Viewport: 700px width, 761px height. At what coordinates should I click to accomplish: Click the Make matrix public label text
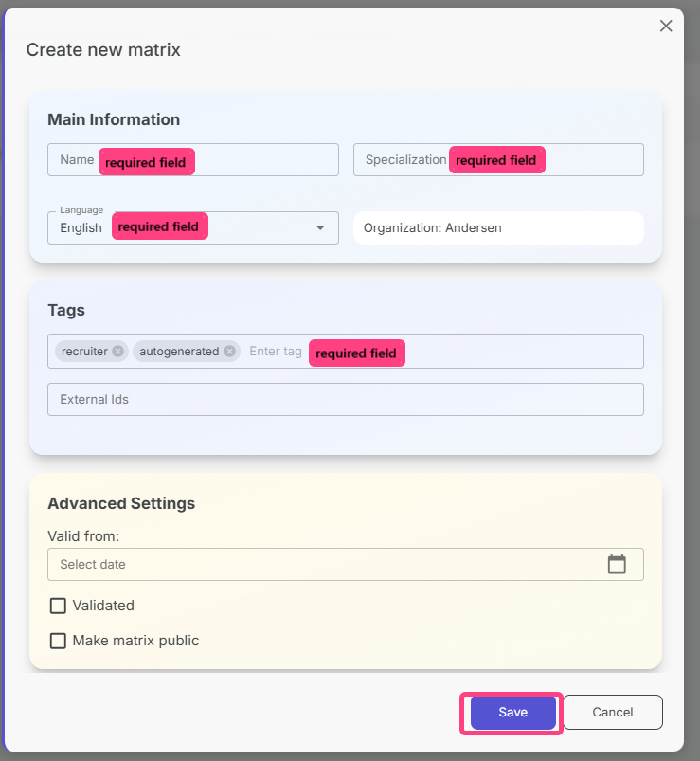tap(135, 641)
